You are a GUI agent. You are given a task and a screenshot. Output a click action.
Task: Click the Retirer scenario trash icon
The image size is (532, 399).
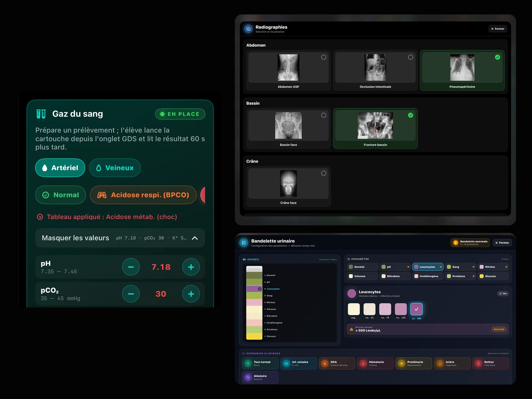pyautogui.click(x=478, y=364)
